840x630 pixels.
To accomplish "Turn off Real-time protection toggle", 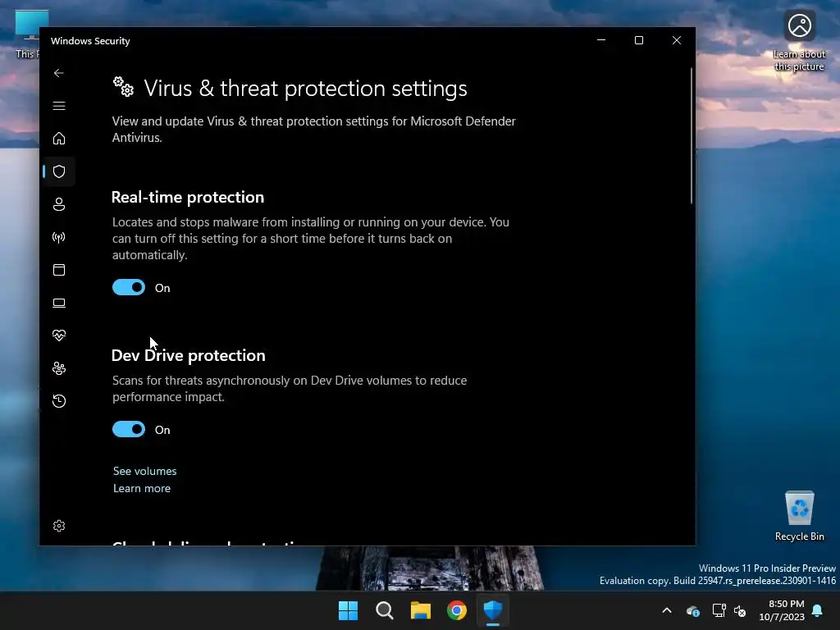I will [x=129, y=288].
